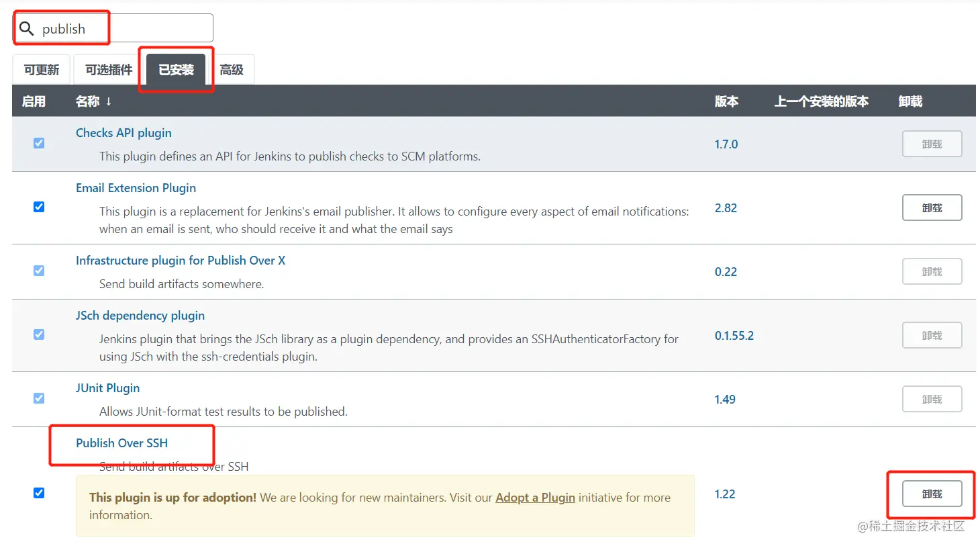Open Publish Over SSH plugin link
The width and height of the screenshot is (980, 548).
coord(121,443)
